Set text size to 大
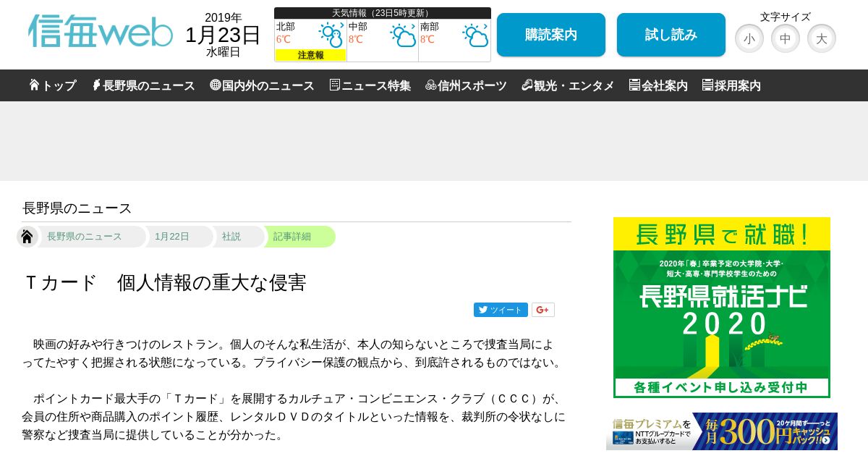 821,38
